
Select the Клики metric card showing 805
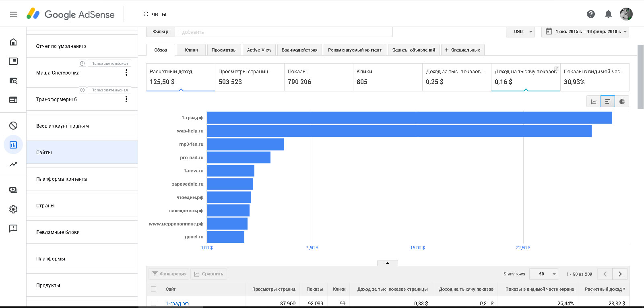pos(388,77)
